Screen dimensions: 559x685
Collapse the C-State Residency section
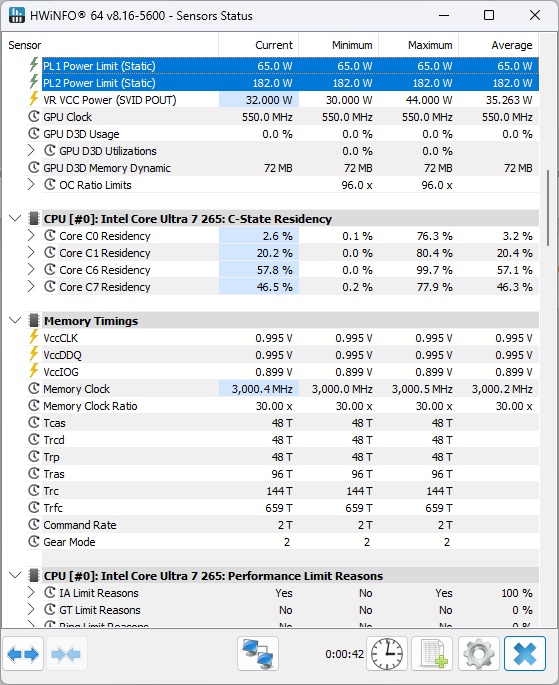15,218
